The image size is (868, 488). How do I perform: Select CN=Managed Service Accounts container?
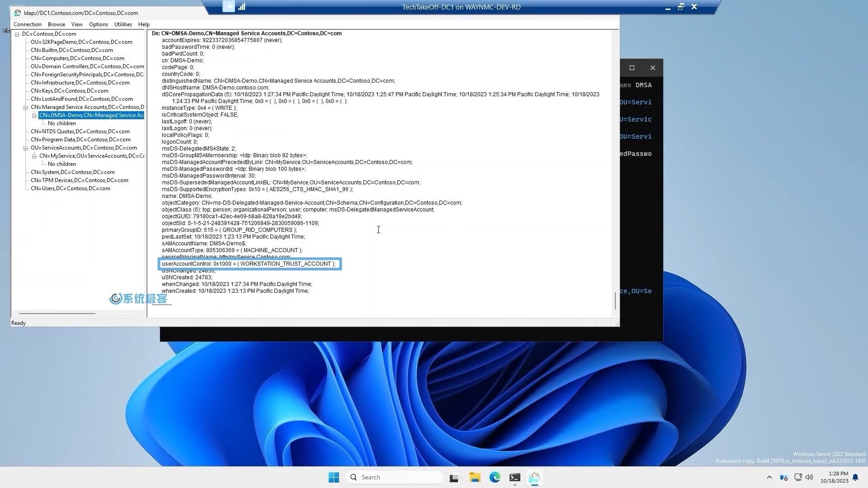click(87, 107)
